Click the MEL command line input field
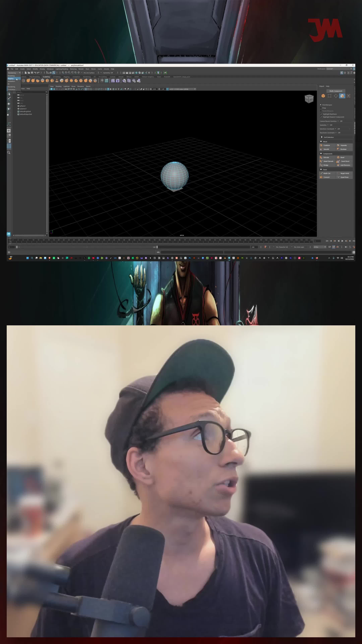362x644 pixels. click(x=192, y=252)
